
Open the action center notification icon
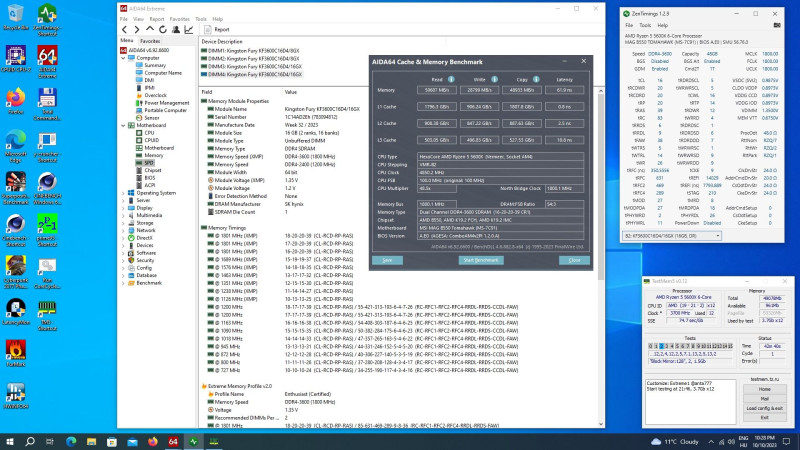click(x=787, y=441)
